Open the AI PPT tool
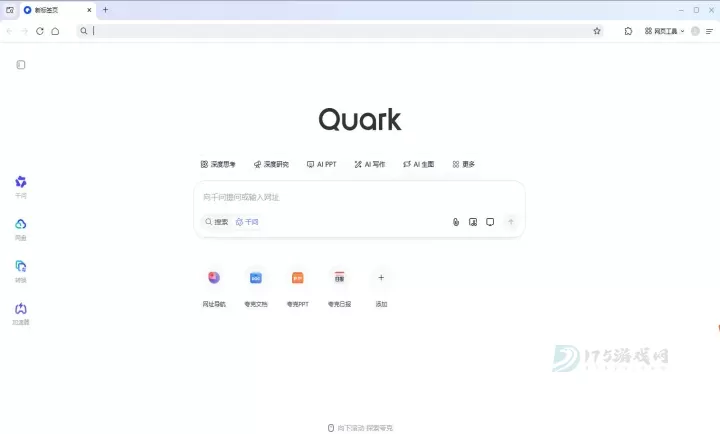Image resolution: width=720 pixels, height=434 pixels. coord(321,164)
